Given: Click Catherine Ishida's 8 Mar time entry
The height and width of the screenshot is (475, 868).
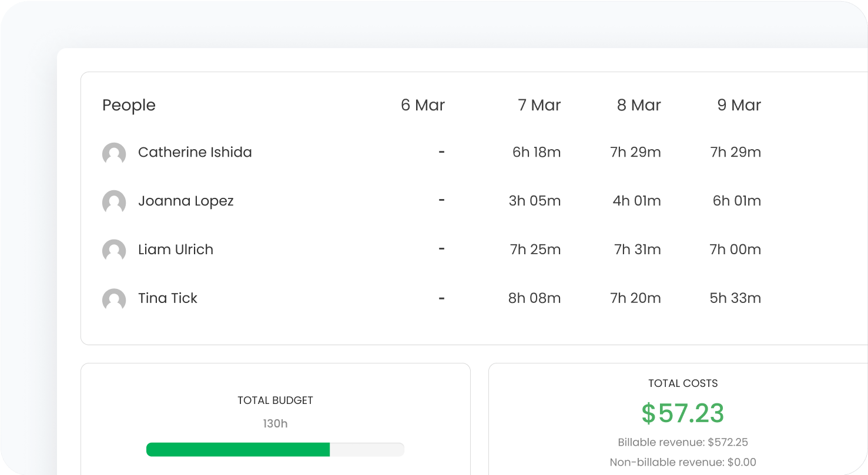Looking at the screenshot, I should click(636, 153).
